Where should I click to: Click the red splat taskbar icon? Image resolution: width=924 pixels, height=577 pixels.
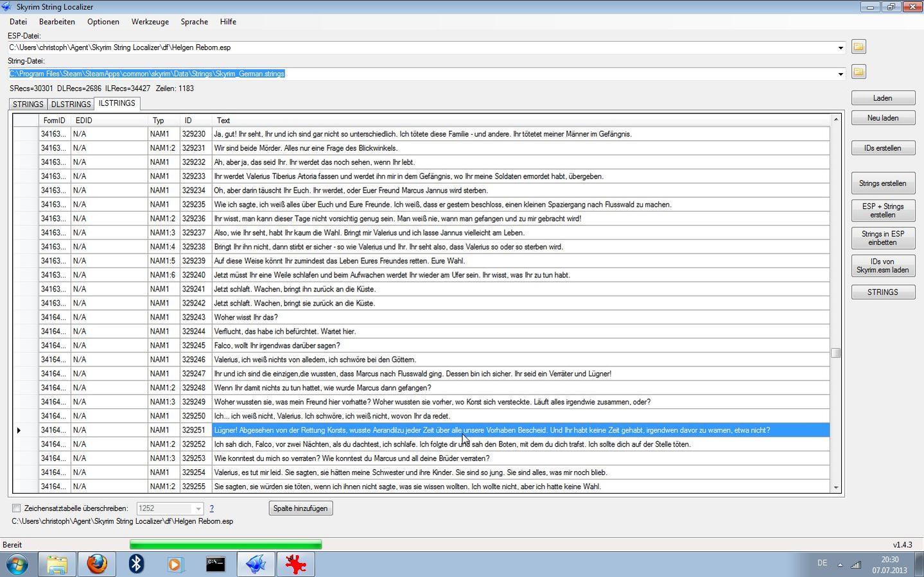coord(295,564)
